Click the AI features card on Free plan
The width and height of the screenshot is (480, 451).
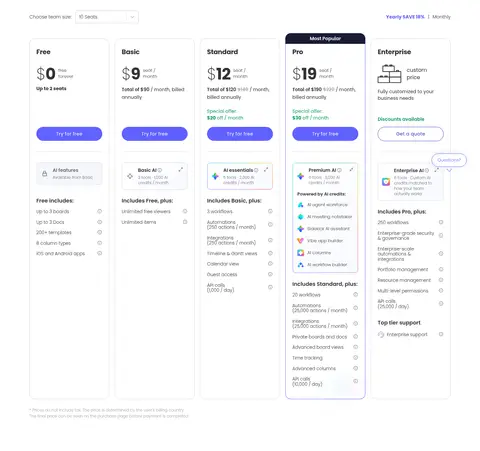click(69, 174)
